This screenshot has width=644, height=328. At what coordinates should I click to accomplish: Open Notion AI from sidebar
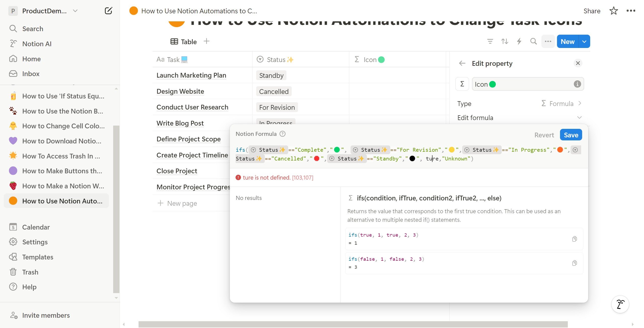pos(37,44)
